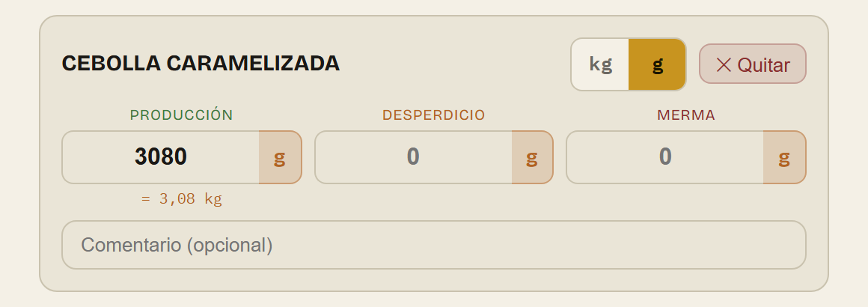Remove Cebolla Caramelizada with Quitar button
868x307 pixels.
(x=752, y=64)
